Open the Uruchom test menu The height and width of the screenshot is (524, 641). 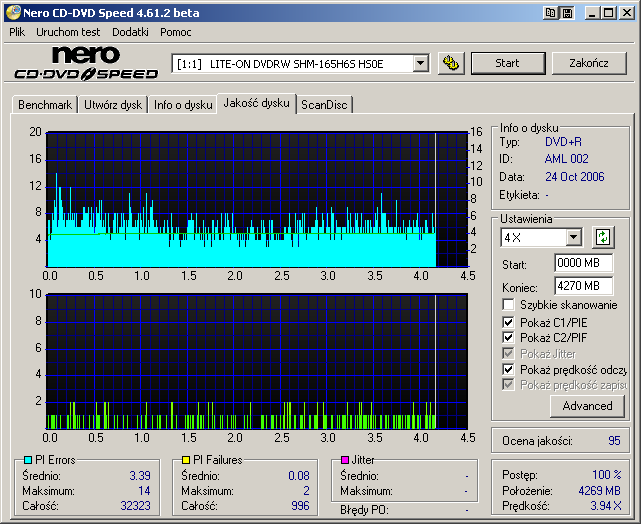coord(68,32)
